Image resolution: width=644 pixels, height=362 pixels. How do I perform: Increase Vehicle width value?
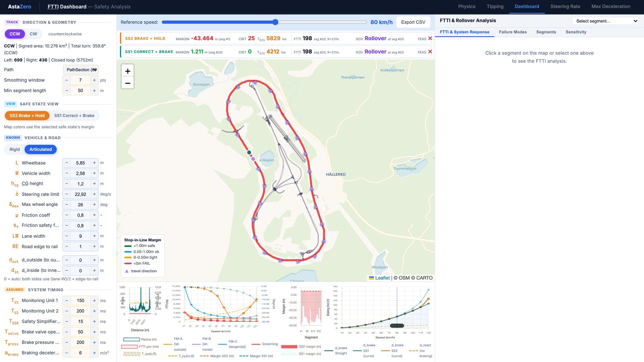tap(94, 173)
